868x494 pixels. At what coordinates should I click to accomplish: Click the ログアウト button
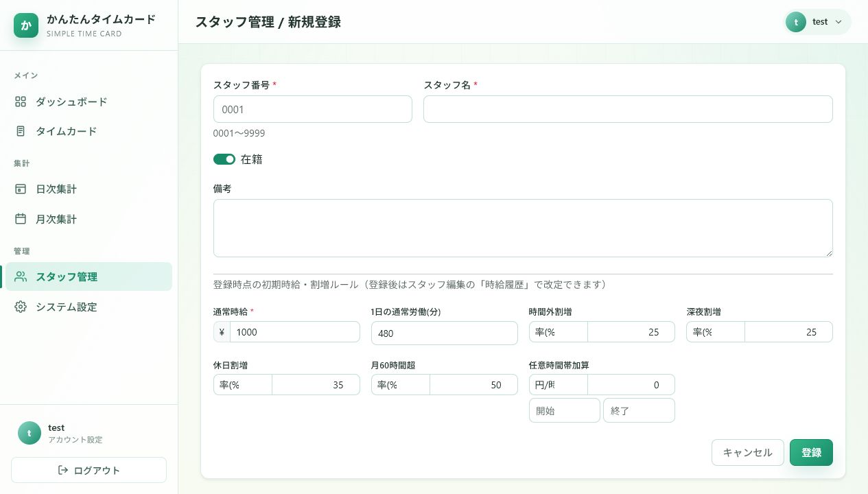click(89, 470)
